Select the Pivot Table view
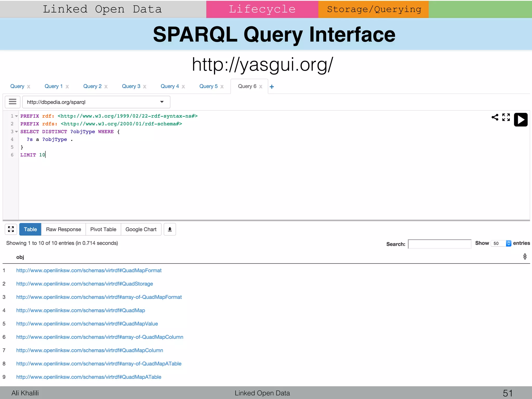The width and height of the screenshot is (532, 399). tap(103, 229)
